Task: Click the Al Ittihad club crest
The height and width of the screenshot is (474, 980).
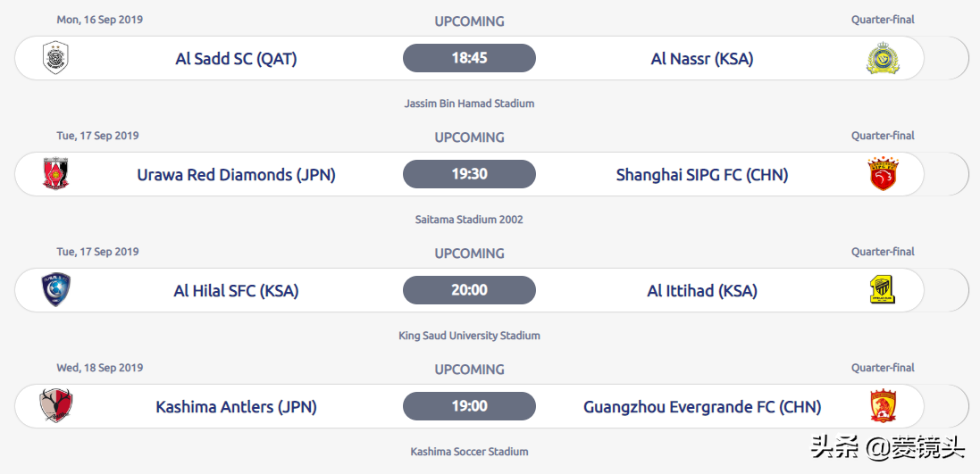Action: [x=883, y=290]
